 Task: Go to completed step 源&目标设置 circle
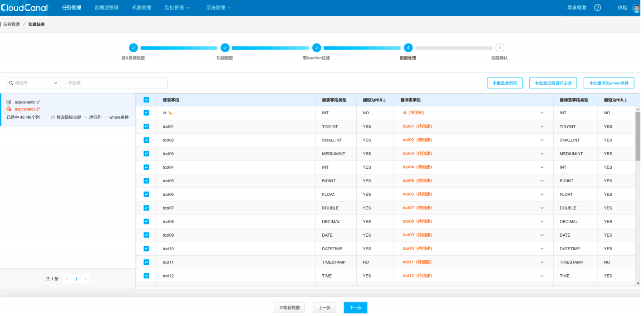[133, 48]
